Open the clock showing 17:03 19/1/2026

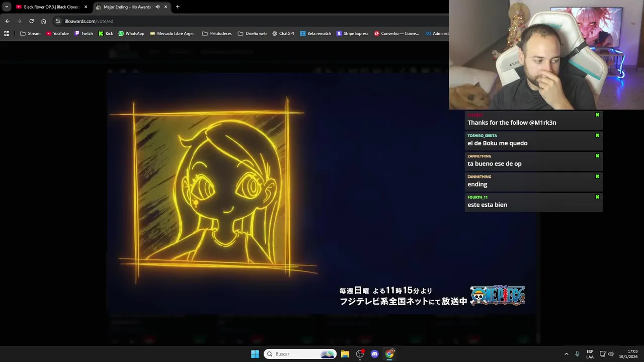(x=629, y=354)
